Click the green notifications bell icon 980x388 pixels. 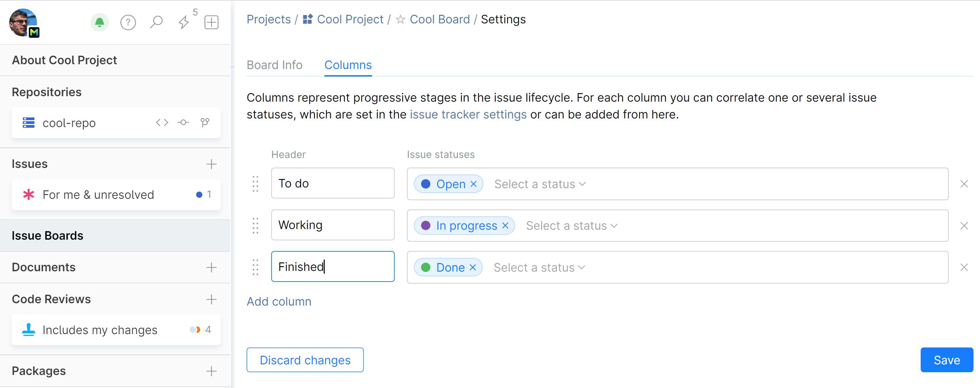(100, 22)
